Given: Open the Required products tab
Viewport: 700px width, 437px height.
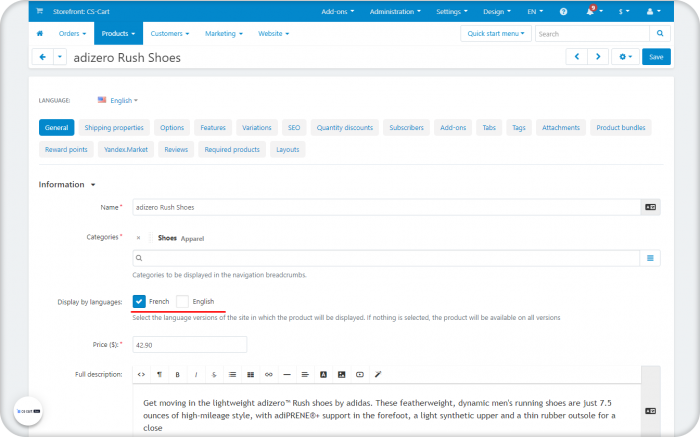Looking at the screenshot, I should pyautogui.click(x=232, y=150).
